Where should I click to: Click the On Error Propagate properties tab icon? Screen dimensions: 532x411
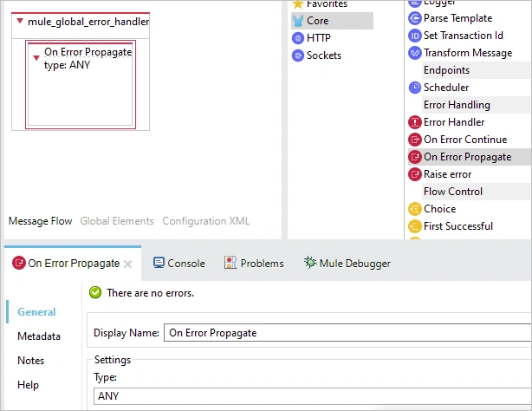pos(19,264)
